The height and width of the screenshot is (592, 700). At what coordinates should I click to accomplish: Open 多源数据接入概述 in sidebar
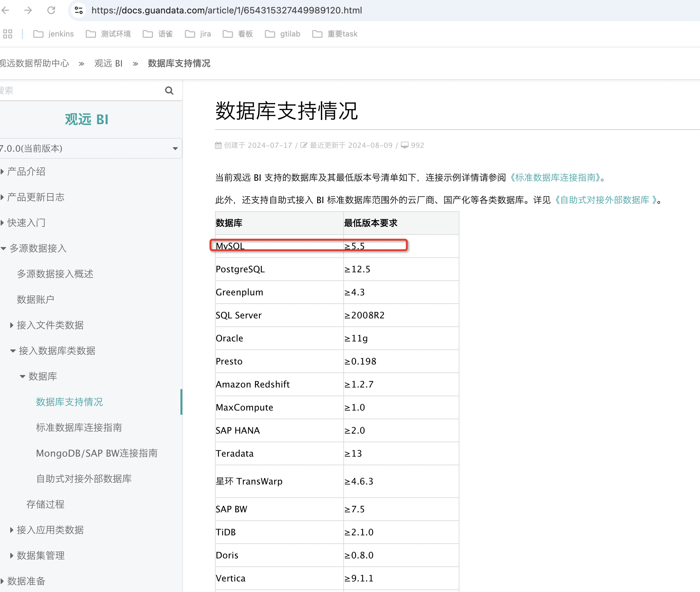point(55,274)
